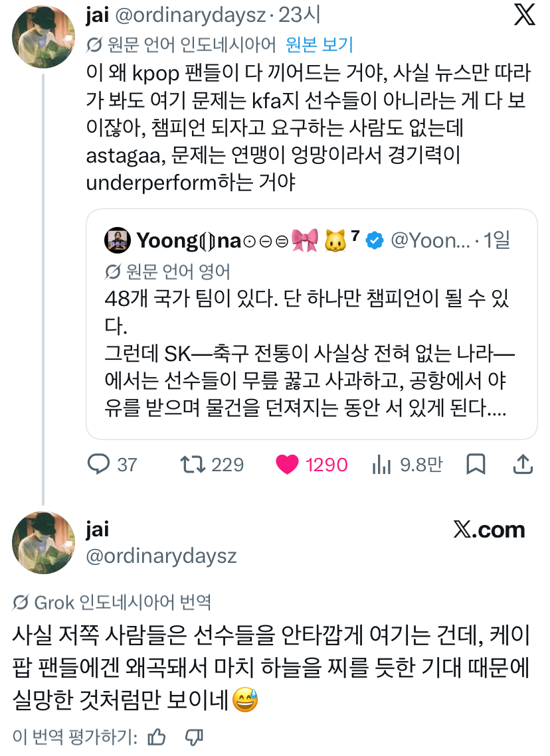Image resolution: width=550 pixels, height=756 pixels.
Task: Open Yoongi quoted user's small avatar
Action: [117, 240]
